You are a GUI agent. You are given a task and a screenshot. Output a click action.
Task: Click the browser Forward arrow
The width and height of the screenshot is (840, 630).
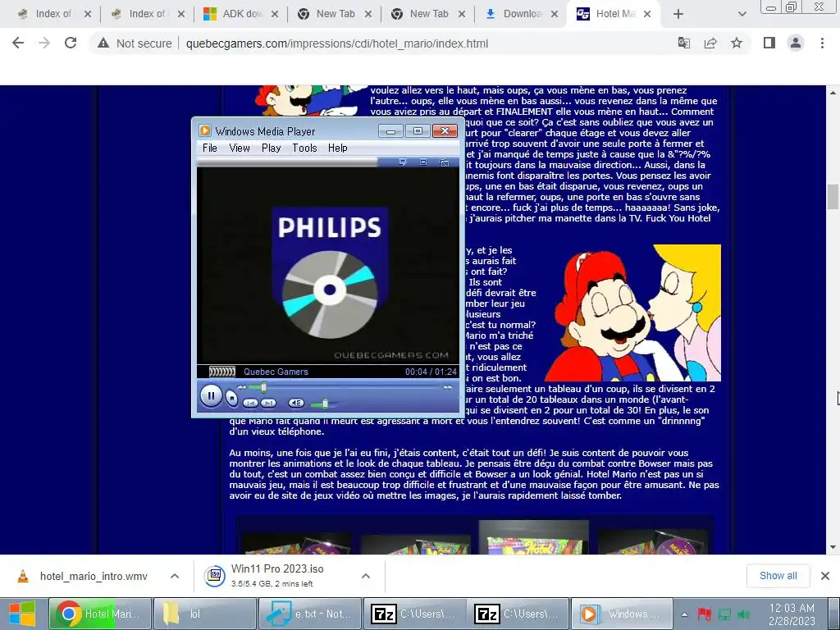coord(44,43)
